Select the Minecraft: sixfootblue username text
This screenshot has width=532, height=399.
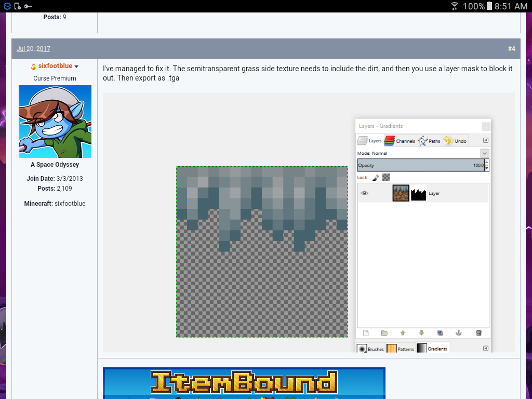click(x=55, y=203)
